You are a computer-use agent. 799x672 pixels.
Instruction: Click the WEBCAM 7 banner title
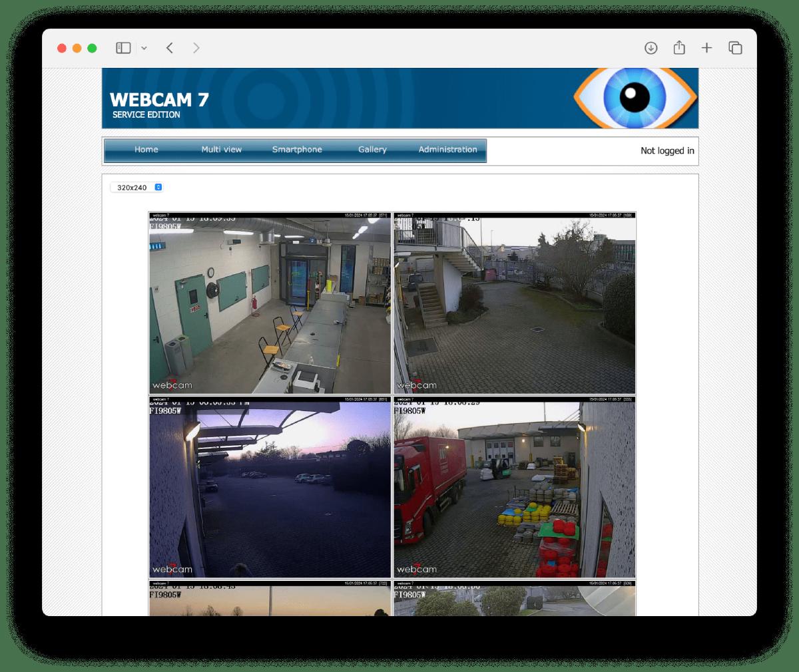[x=159, y=99]
